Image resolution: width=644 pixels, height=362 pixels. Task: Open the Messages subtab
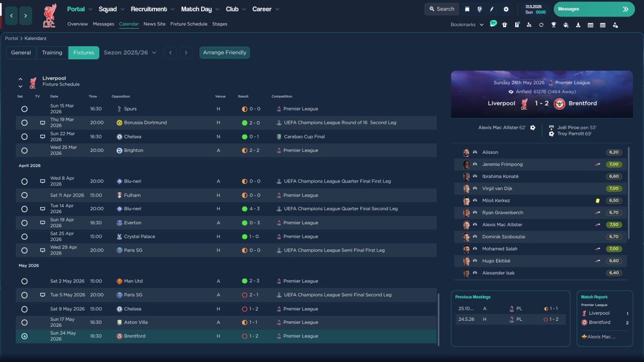[104, 24]
